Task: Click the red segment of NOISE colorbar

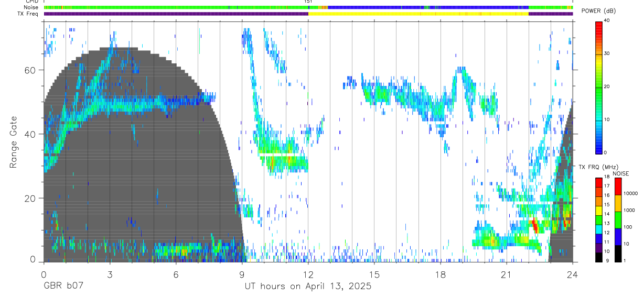Action: tap(618, 185)
